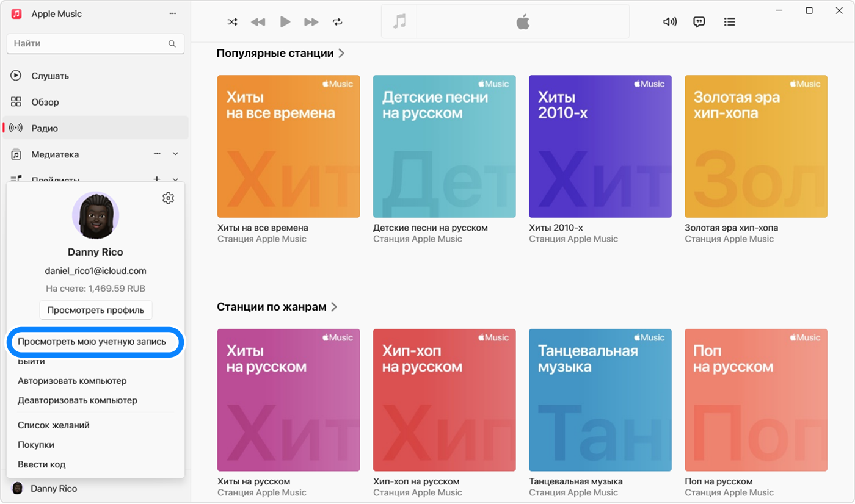Click the Танцевальная музыка title text

(576, 481)
